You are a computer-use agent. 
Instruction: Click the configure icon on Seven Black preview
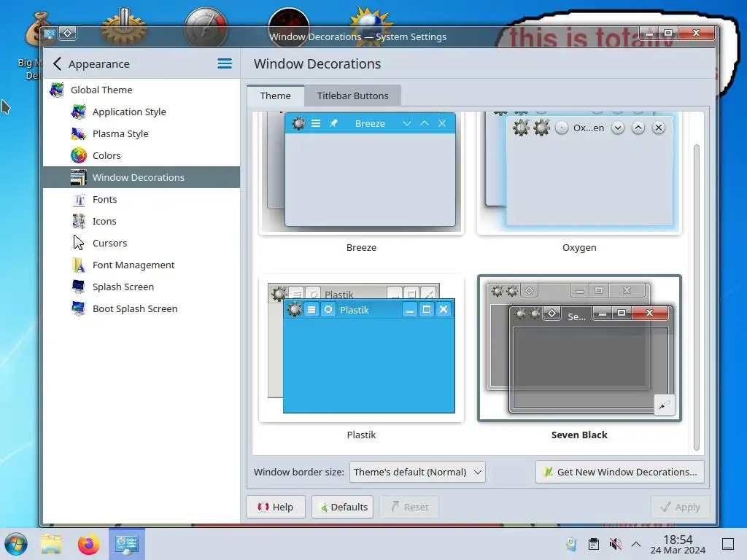pos(664,405)
